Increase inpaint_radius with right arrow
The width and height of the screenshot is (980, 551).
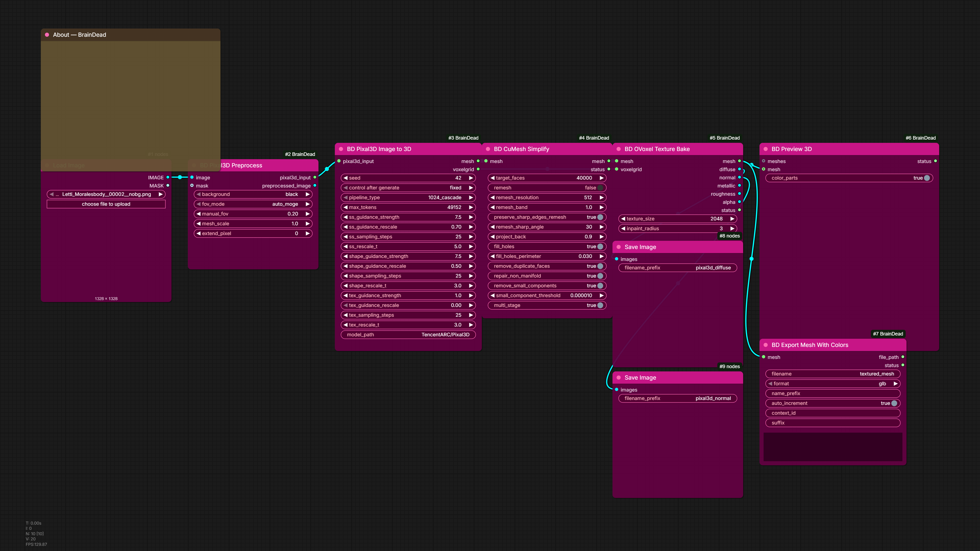tap(732, 229)
